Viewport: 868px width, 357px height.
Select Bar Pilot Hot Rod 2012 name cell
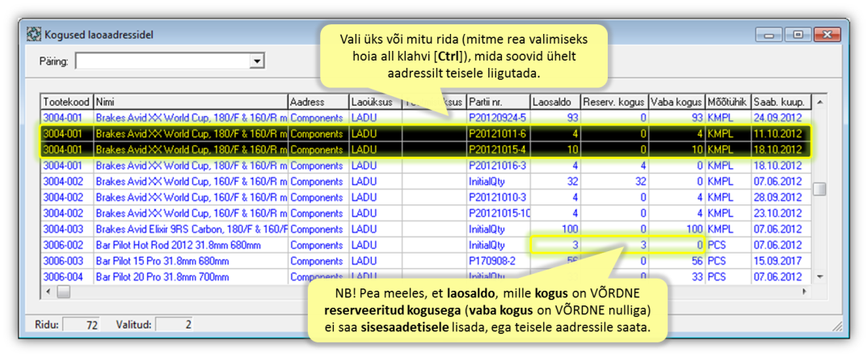191,245
